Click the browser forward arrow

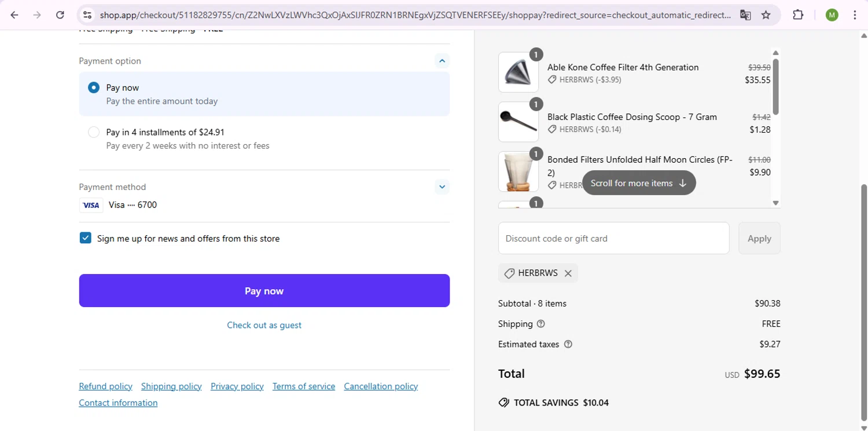coord(37,15)
